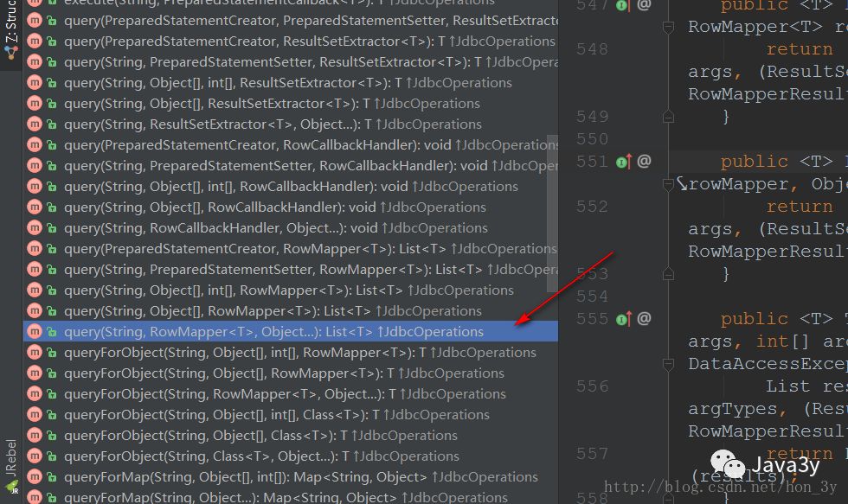Select query(String, Object[], int[], RowCallbackHandler) row
This screenshot has height=504, width=848.
[x=291, y=187]
